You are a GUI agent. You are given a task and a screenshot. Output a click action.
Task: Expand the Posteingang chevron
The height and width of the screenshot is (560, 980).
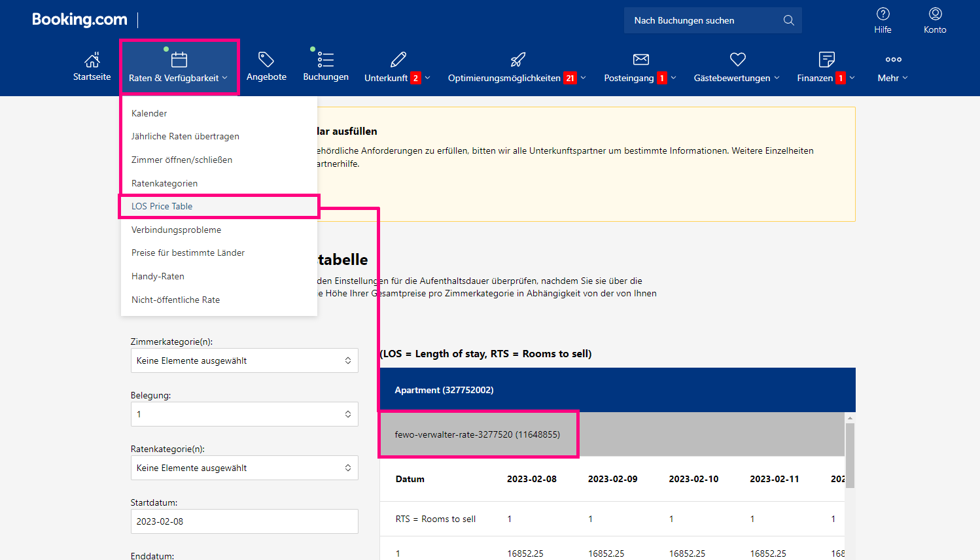click(x=674, y=78)
